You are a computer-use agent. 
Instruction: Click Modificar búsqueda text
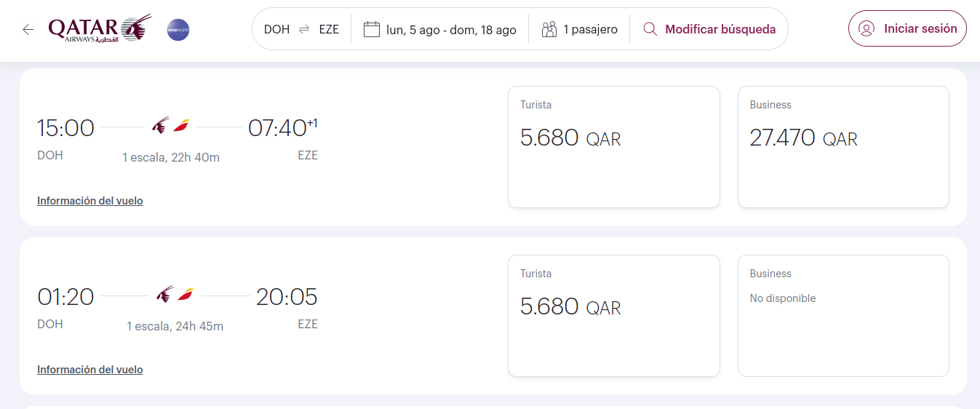[720, 30]
